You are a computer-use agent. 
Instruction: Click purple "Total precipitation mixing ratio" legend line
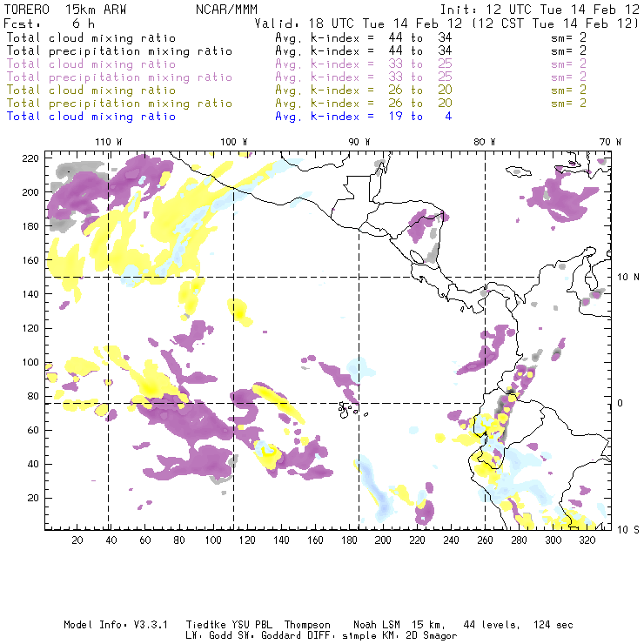[119, 77]
